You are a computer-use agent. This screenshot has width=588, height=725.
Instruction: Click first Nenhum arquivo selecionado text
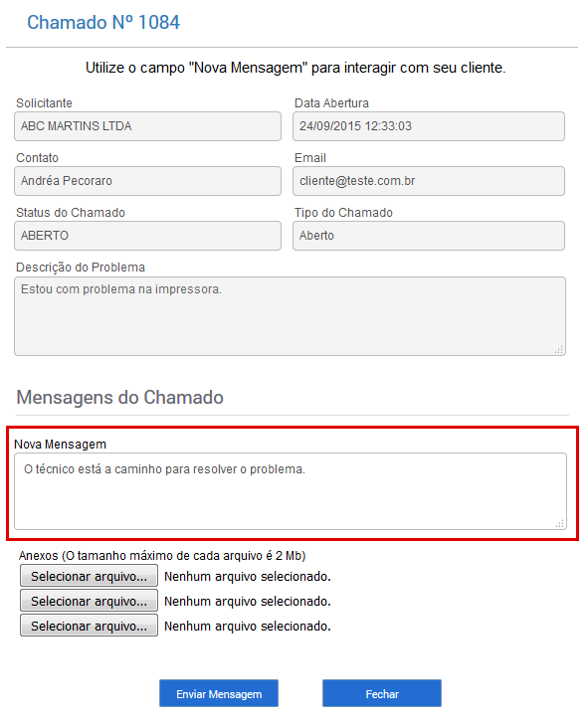(x=248, y=577)
